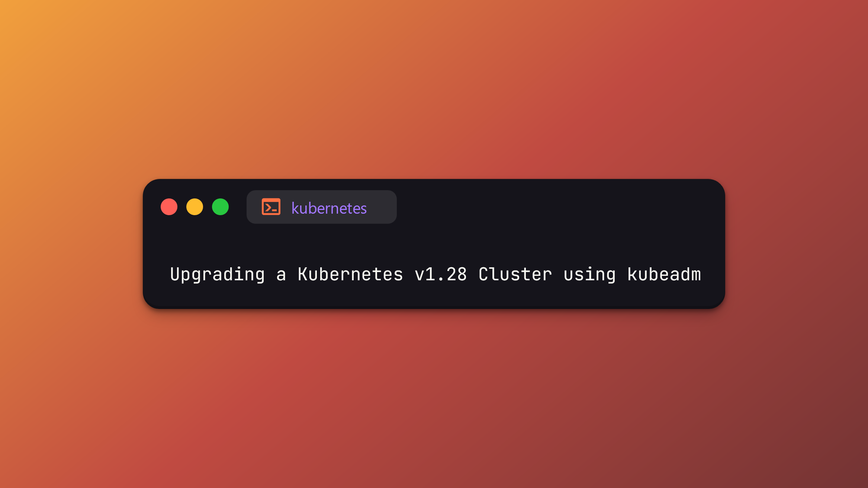Click the red close button
The height and width of the screenshot is (488, 868).
(169, 207)
